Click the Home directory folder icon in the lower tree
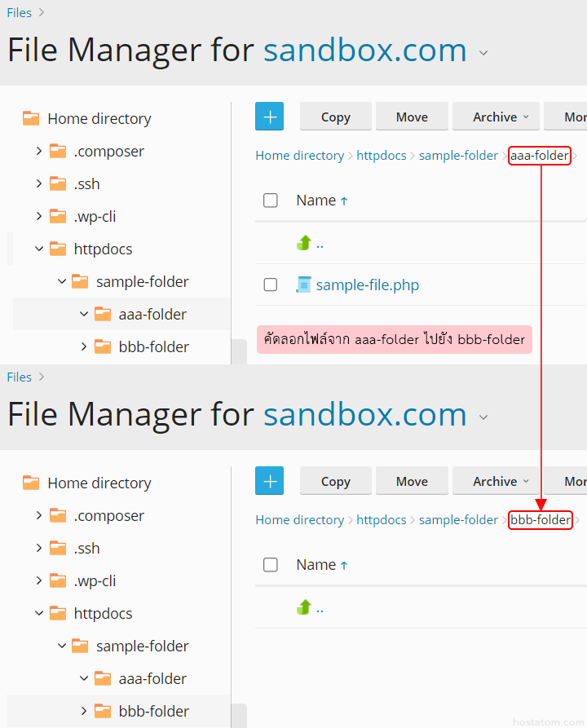587x728 pixels. point(31,483)
